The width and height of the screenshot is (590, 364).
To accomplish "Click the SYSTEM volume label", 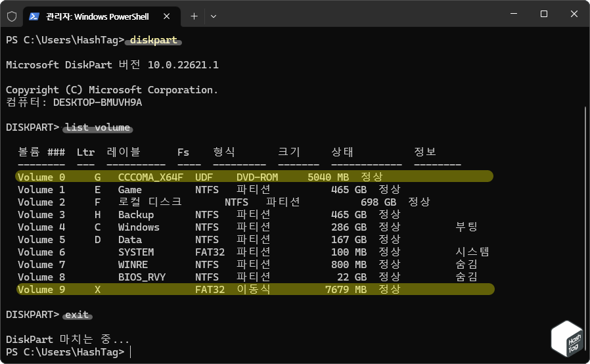I will [136, 252].
